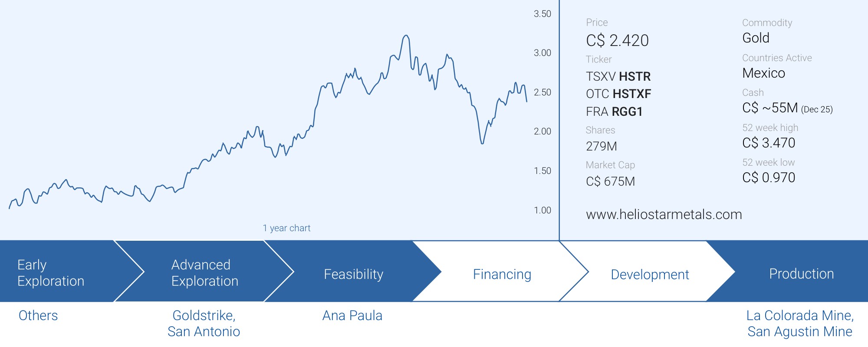Click the C$ 675M market cap value
Viewport: 868px width, 347px height.
pos(610,181)
